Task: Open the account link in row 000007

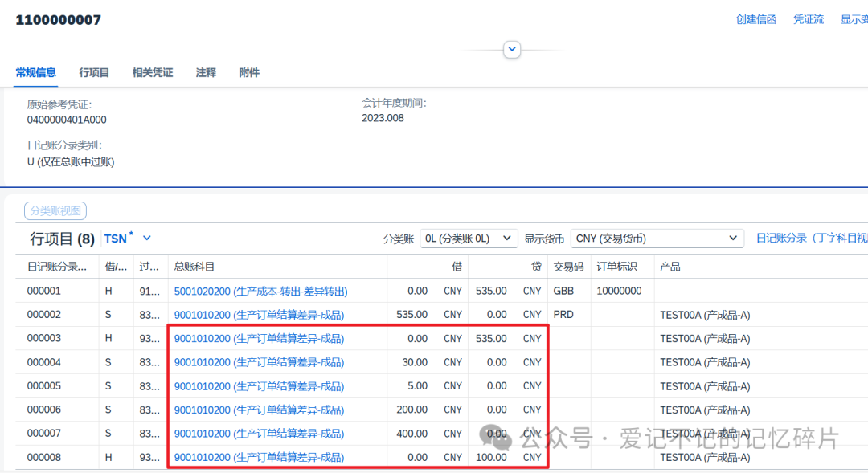Action: pos(259,434)
